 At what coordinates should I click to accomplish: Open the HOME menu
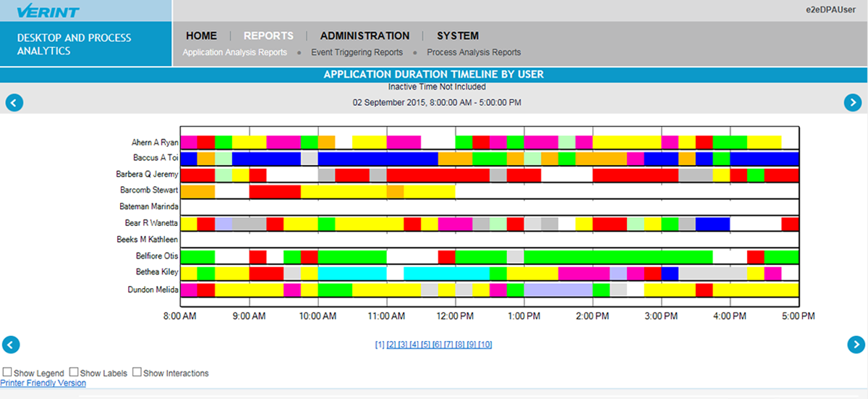[x=201, y=35]
